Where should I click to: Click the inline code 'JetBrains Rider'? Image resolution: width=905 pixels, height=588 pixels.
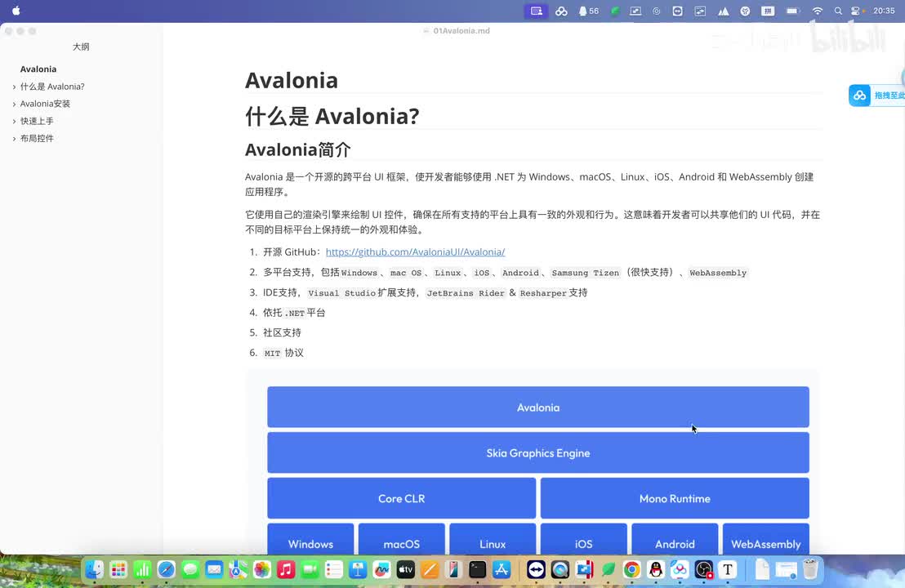pyautogui.click(x=466, y=293)
